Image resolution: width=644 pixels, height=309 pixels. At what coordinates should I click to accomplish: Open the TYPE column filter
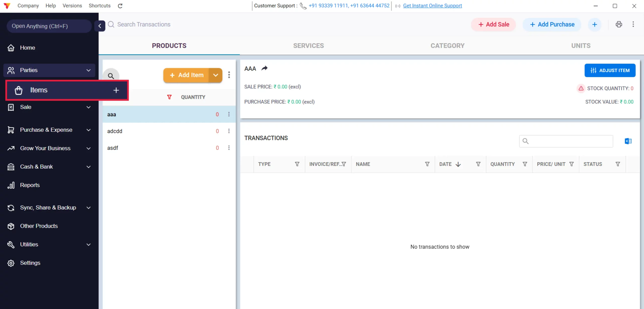297,164
